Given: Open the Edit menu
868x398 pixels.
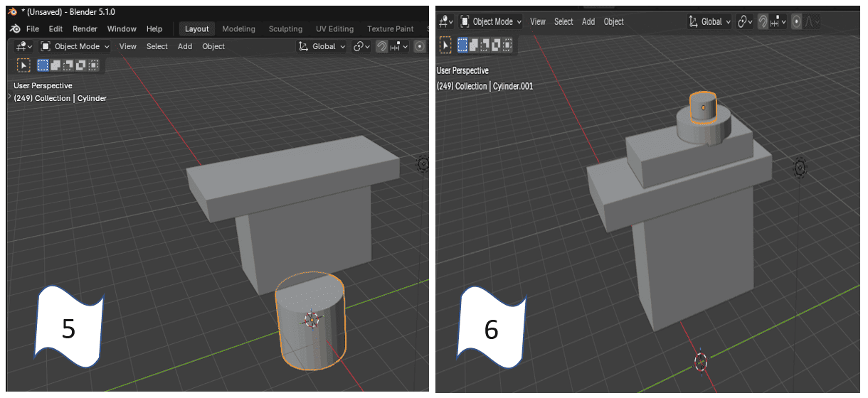Looking at the screenshot, I should click(x=55, y=29).
